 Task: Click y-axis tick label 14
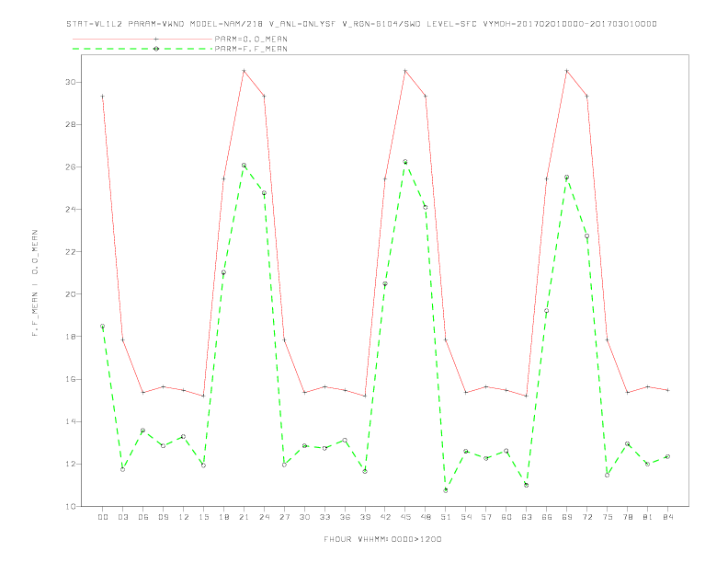coord(71,421)
